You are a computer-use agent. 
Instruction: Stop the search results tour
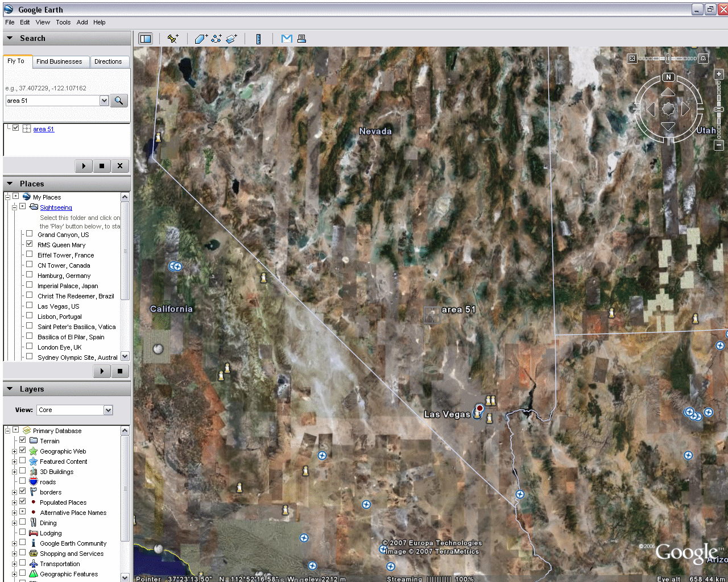(x=102, y=166)
